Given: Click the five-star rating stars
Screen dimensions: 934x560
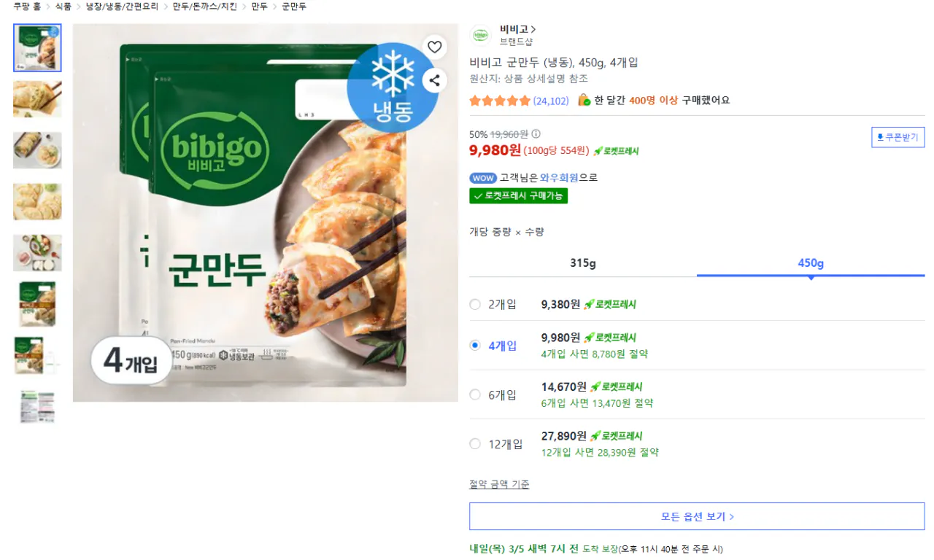Looking at the screenshot, I should tap(500, 100).
